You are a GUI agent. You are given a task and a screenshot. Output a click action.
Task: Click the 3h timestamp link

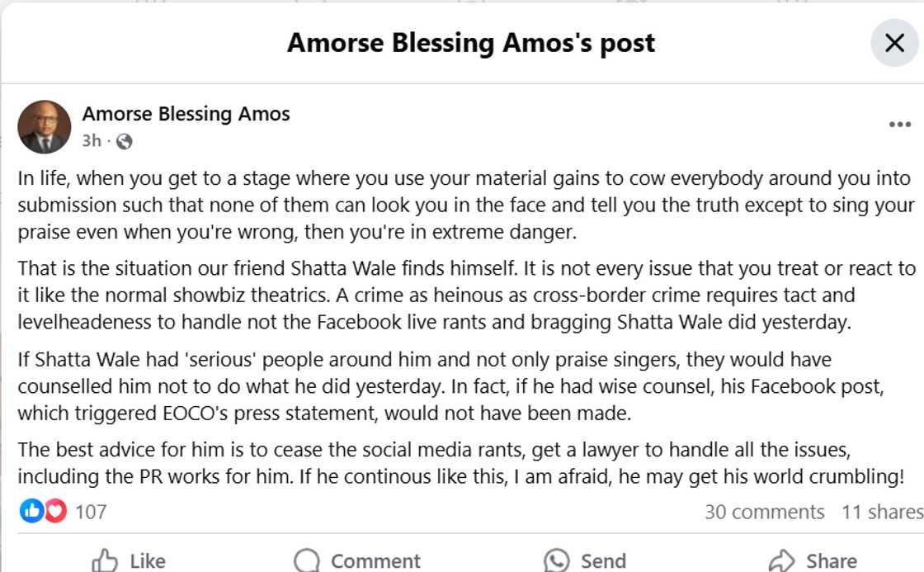(92, 140)
